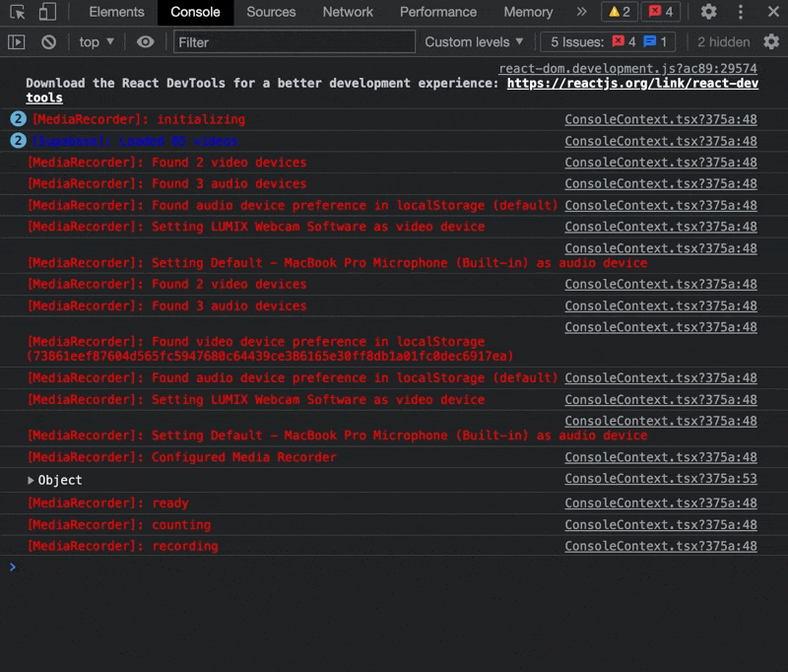788x672 pixels.
Task: Toggle the device toolbar icon
Action: point(47,12)
